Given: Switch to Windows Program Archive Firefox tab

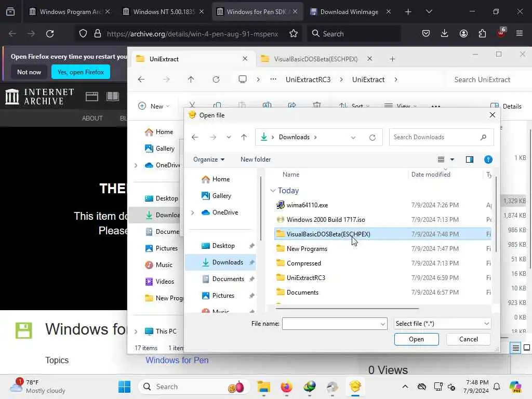Looking at the screenshot, I should 70,12.
